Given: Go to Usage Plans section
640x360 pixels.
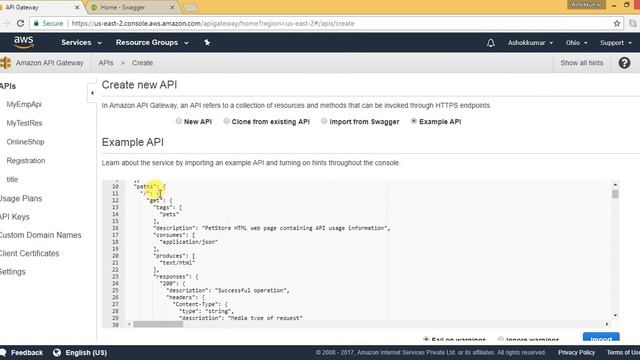Looking at the screenshot, I should pos(21,199).
